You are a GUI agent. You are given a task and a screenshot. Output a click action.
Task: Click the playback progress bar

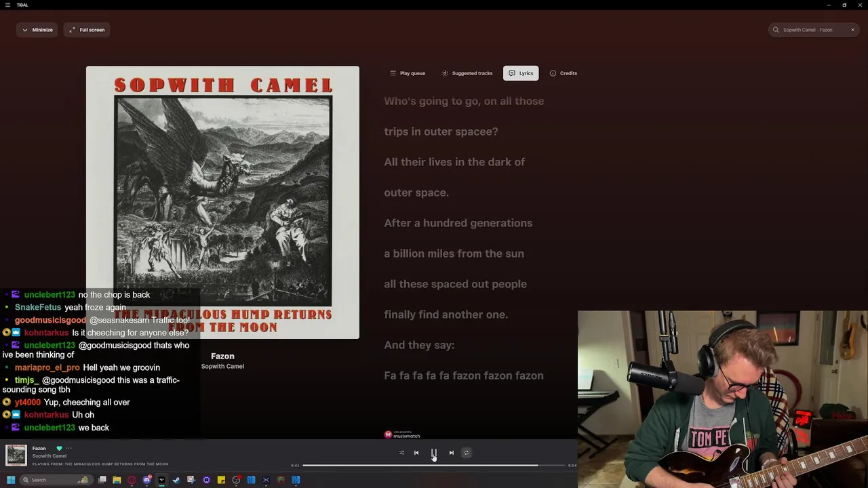[x=434, y=466]
